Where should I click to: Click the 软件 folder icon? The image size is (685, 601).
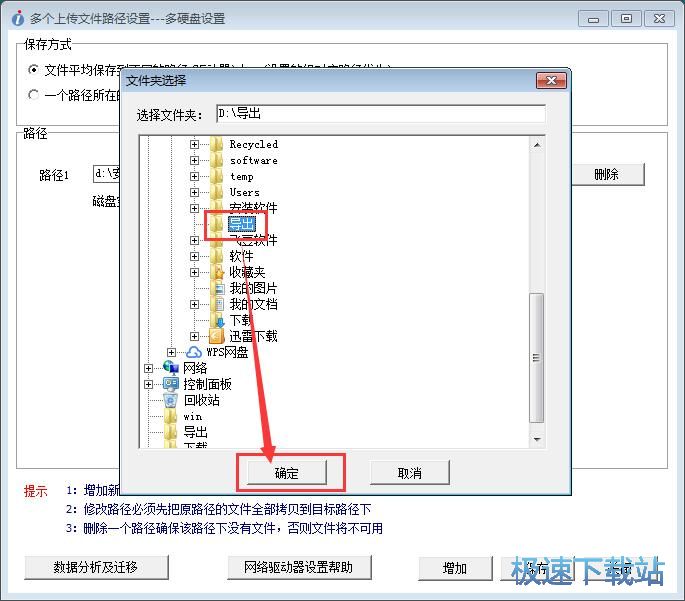pyautogui.click(x=217, y=256)
